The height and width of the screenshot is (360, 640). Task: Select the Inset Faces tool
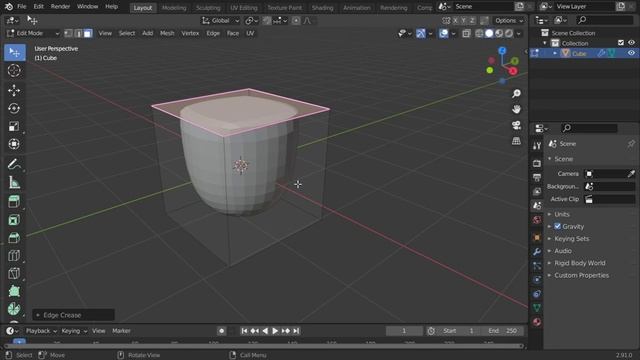click(14, 220)
